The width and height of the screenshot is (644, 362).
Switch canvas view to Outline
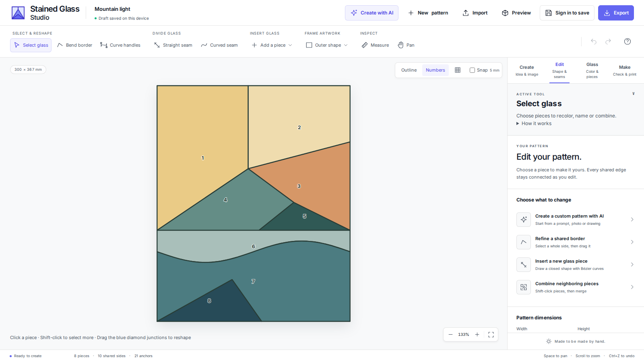pos(409,70)
